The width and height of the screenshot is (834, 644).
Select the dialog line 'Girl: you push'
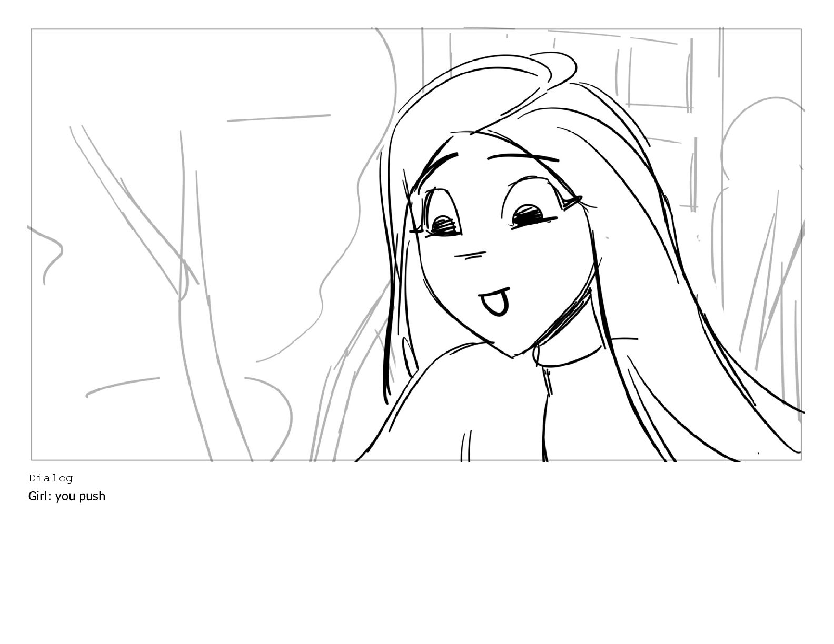point(67,496)
